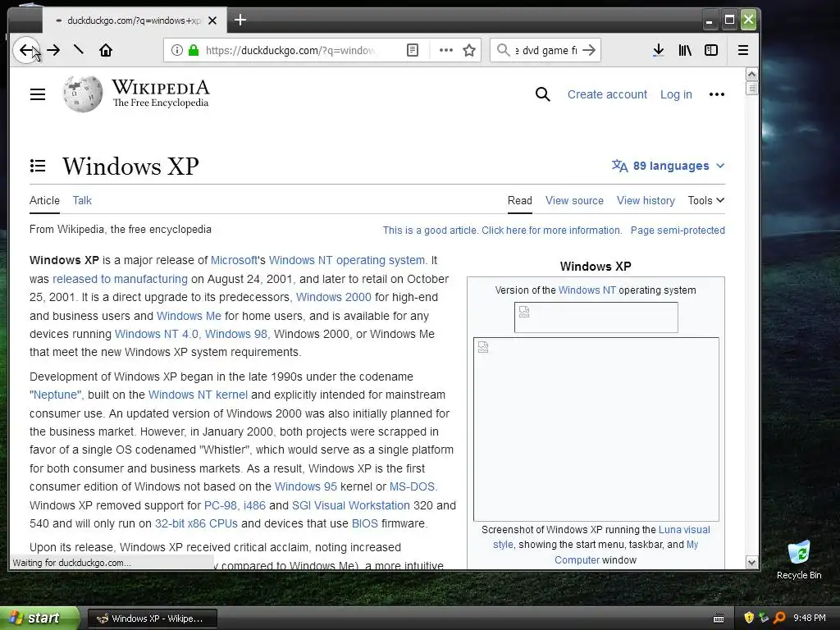Viewport: 840px width, 630px height.
Task: Select the Read tab
Action: point(519,200)
